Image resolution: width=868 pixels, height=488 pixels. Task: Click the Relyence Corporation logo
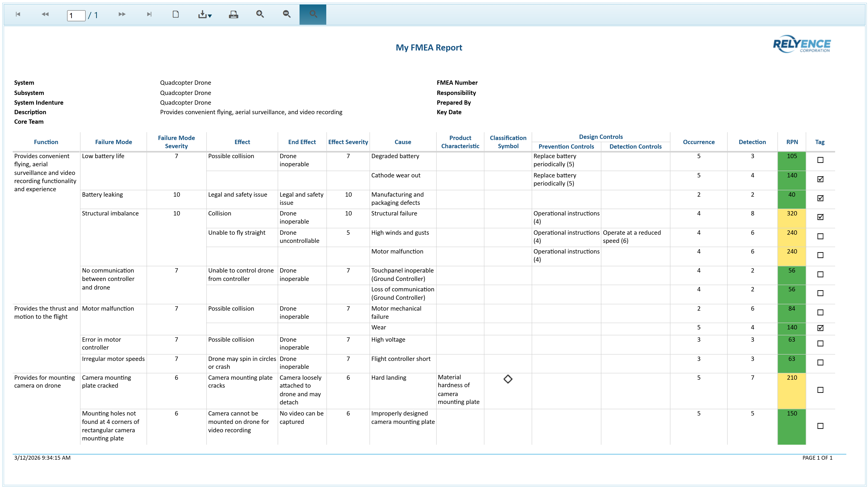coord(802,44)
